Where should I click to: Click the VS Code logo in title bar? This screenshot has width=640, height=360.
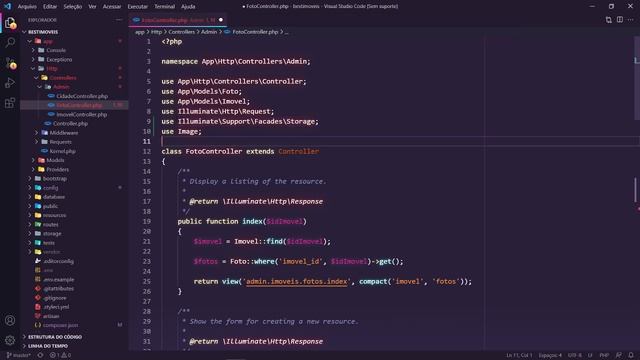(7, 6)
